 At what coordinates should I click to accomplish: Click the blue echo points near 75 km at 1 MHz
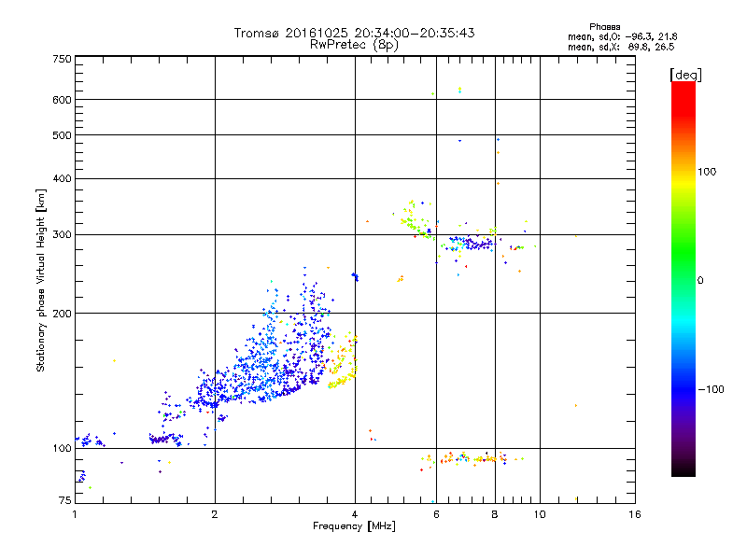[82, 476]
